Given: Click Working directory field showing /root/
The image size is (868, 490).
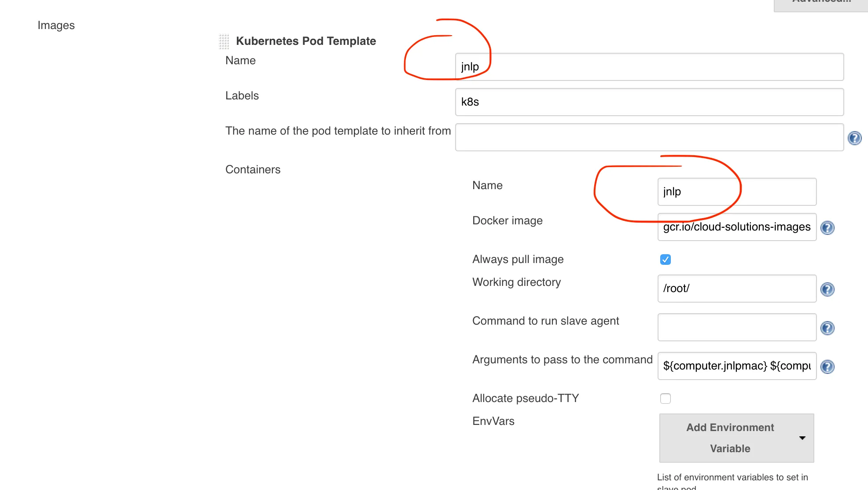Looking at the screenshot, I should click(x=736, y=289).
